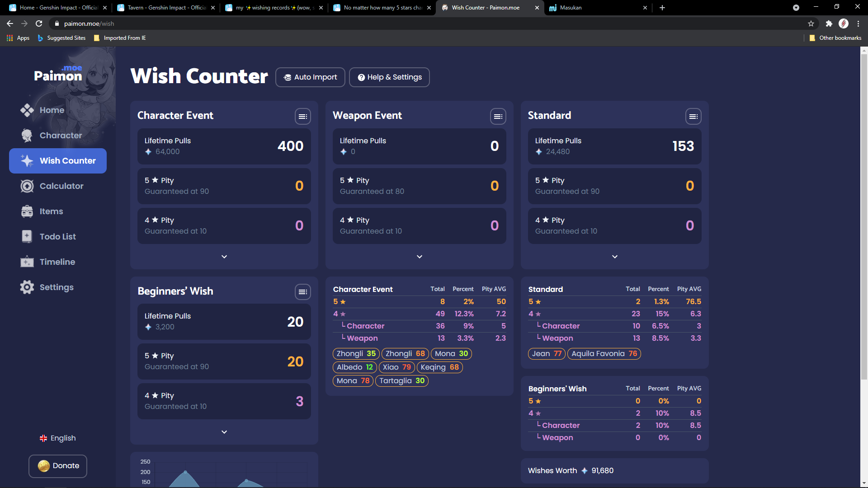Open Character Event wish list menu icon
The height and width of the screenshot is (488, 868).
coord(303,117)
